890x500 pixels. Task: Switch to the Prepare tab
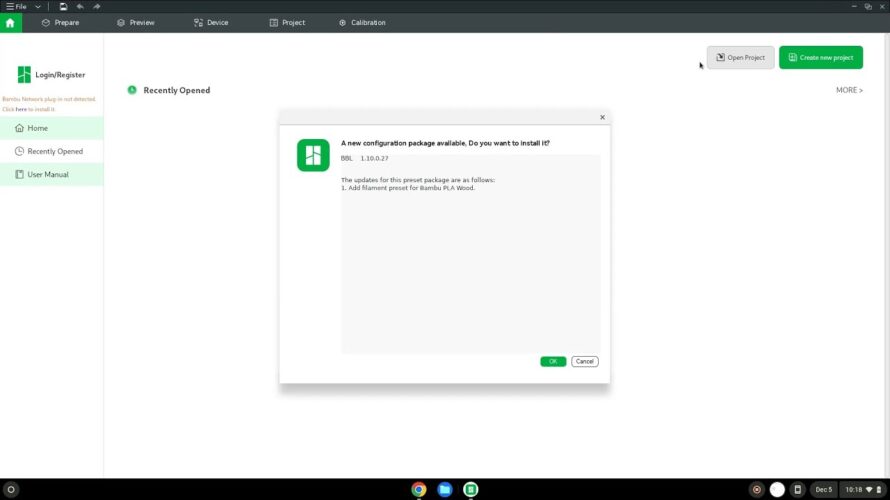(x=60, y=23)
